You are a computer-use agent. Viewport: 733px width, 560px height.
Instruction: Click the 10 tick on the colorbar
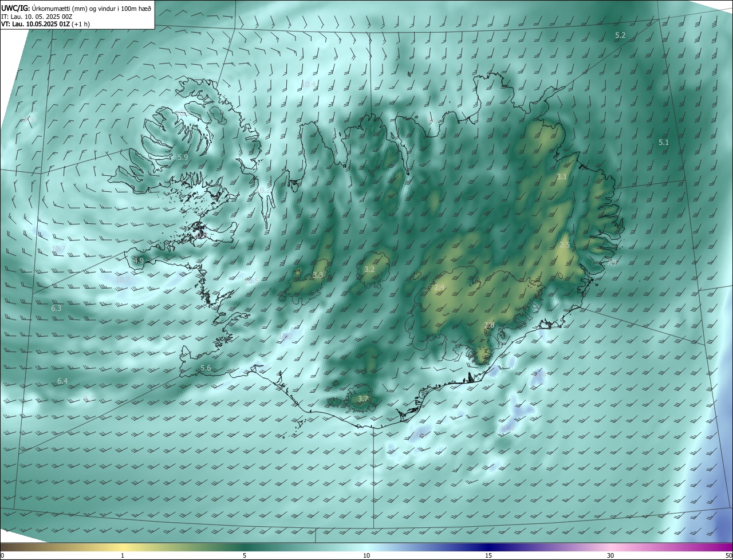[366, 555]
